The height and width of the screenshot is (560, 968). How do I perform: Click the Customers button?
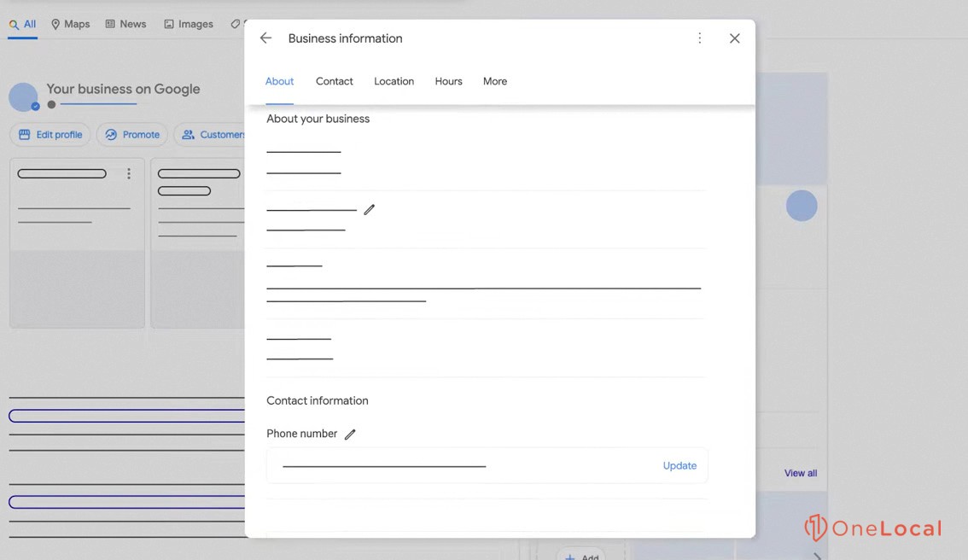(211, 135)
